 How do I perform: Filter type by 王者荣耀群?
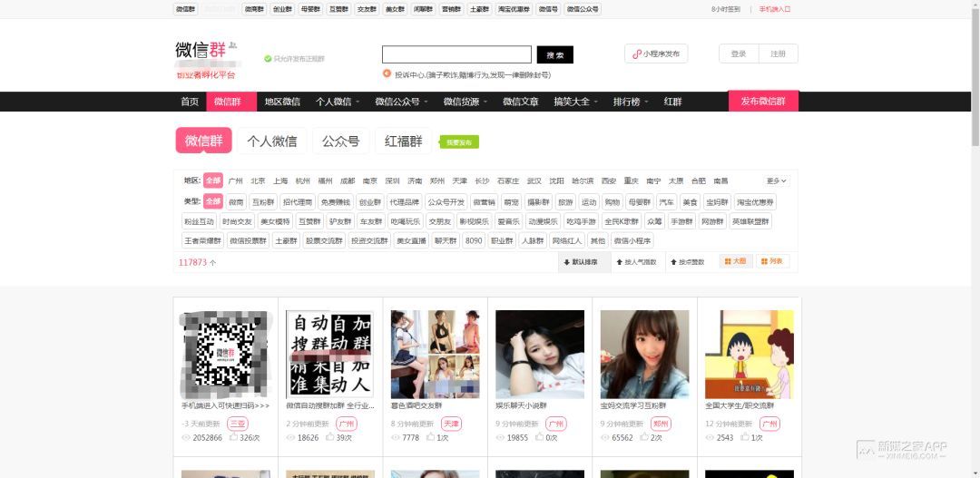tap(202, 240)
